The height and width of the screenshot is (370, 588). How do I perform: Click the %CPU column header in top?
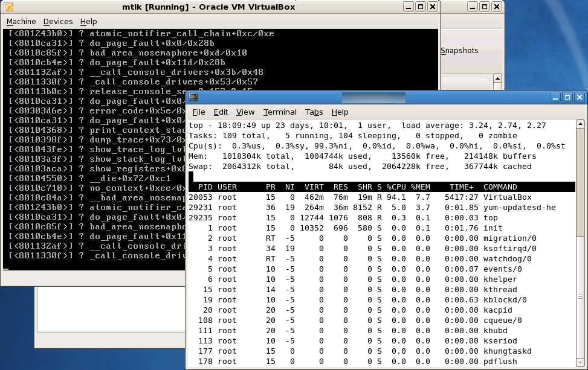[396, 187]
